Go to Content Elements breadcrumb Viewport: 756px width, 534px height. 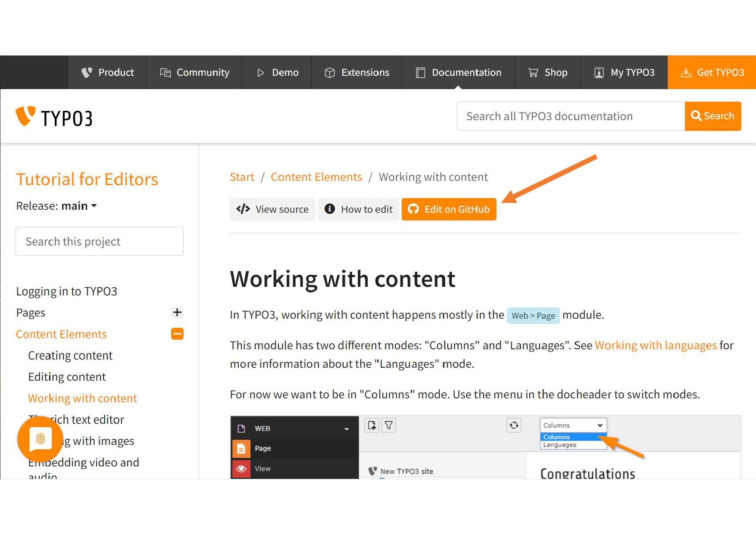click(316, 177)
